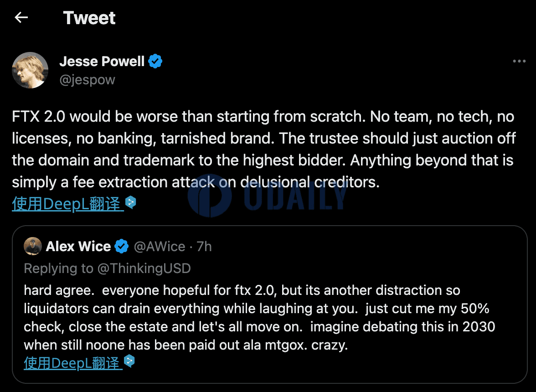The image size is (536, 392).
Task: Open the @ThinkingUSD mention link
Action: tap(144, 268)
